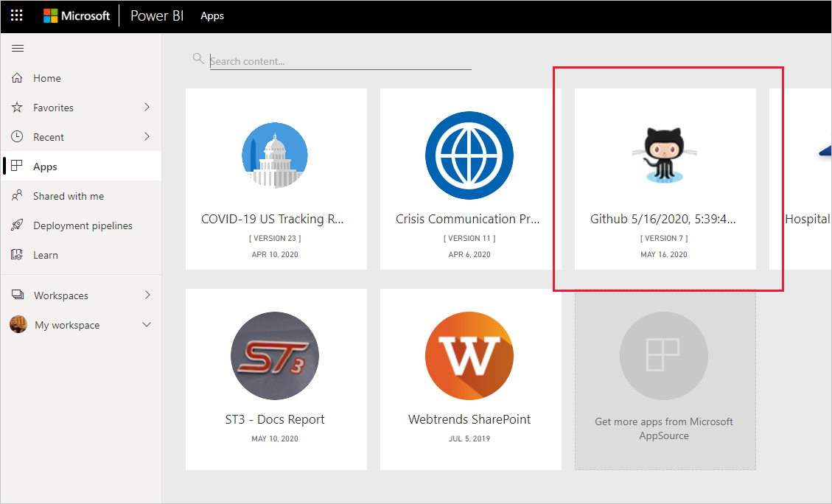Image resolution: width=832 pixels, height=504 pixels.
Task: Open Recent in navigation
Action: point(81,136)
